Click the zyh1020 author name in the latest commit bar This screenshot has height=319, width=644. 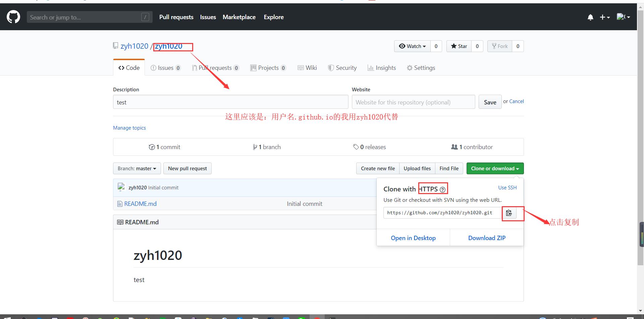[138, 188]
